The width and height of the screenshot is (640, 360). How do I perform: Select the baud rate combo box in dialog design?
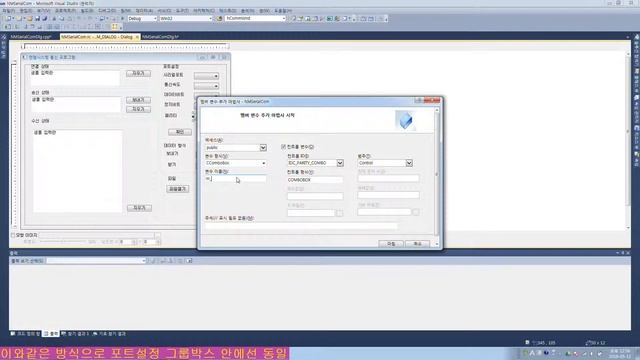[207, 86]
